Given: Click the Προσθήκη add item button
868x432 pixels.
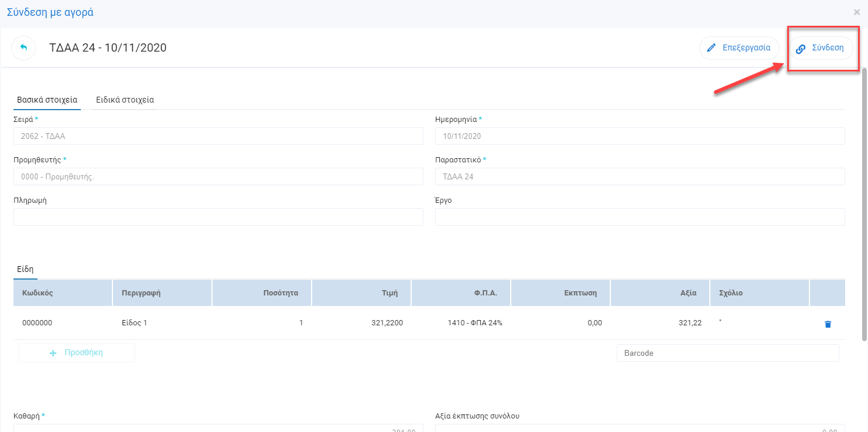Looking at the screenshot, I should click(x=77, y=353).
